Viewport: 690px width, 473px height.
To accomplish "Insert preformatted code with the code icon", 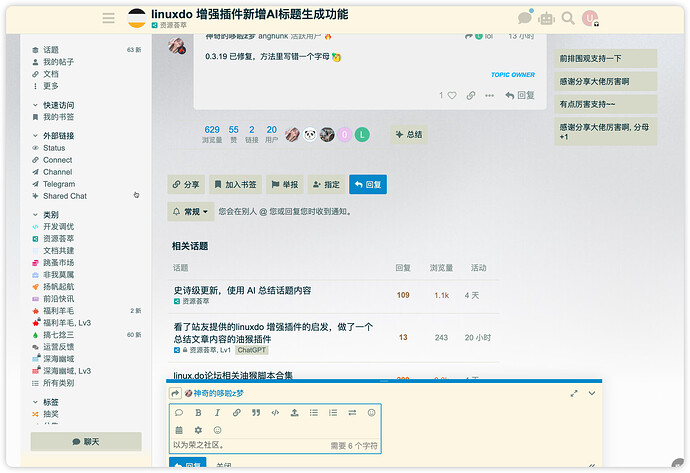I will 275,413.
